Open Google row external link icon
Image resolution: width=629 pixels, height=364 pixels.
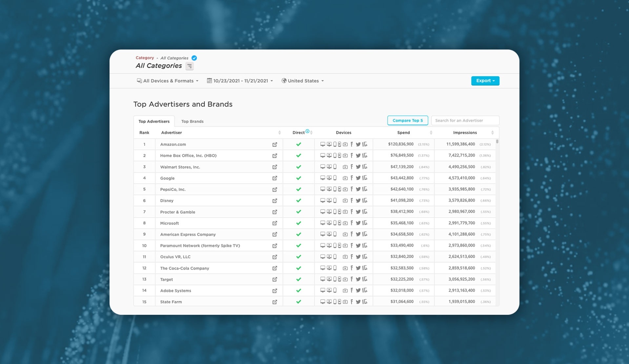tap(274, 178)
